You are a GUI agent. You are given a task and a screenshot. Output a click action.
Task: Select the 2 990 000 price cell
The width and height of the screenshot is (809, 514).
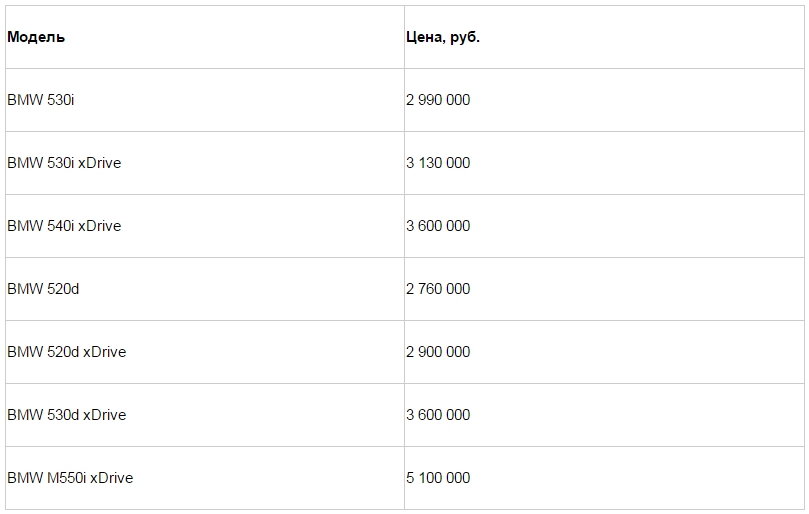(x=604, y=100)
